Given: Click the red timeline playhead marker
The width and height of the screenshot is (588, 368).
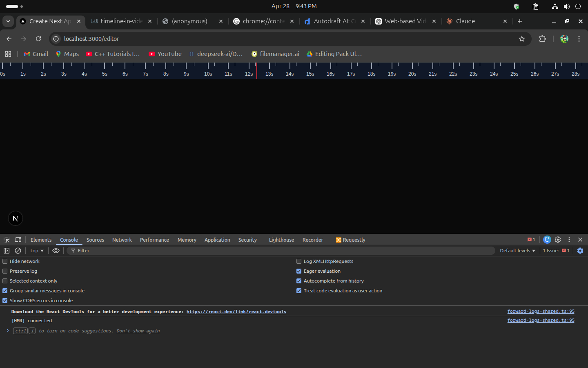Looking at the screenshot, I should tap(257, 71).
